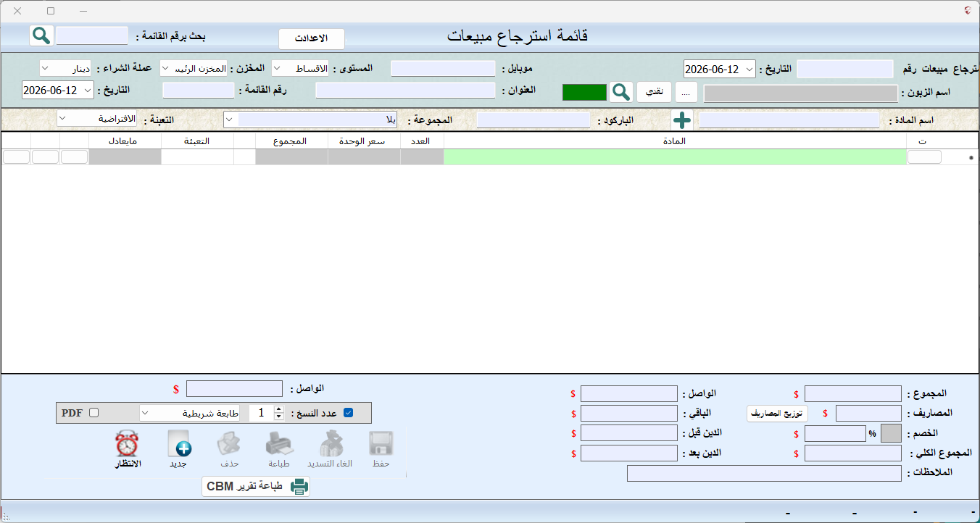Click the اسم المادة item name field
Viewport: 980px width, 523px height.
pos(789,120)
